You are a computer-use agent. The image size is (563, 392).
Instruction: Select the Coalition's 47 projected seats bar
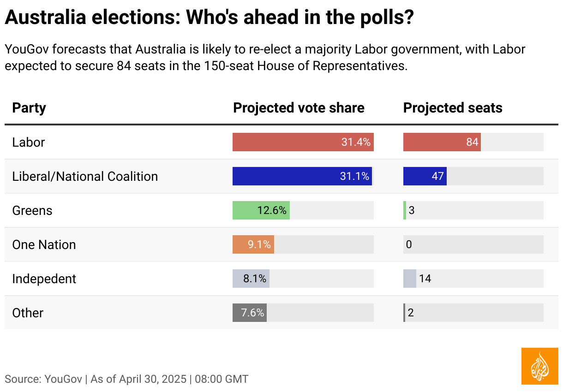[425, 176]
